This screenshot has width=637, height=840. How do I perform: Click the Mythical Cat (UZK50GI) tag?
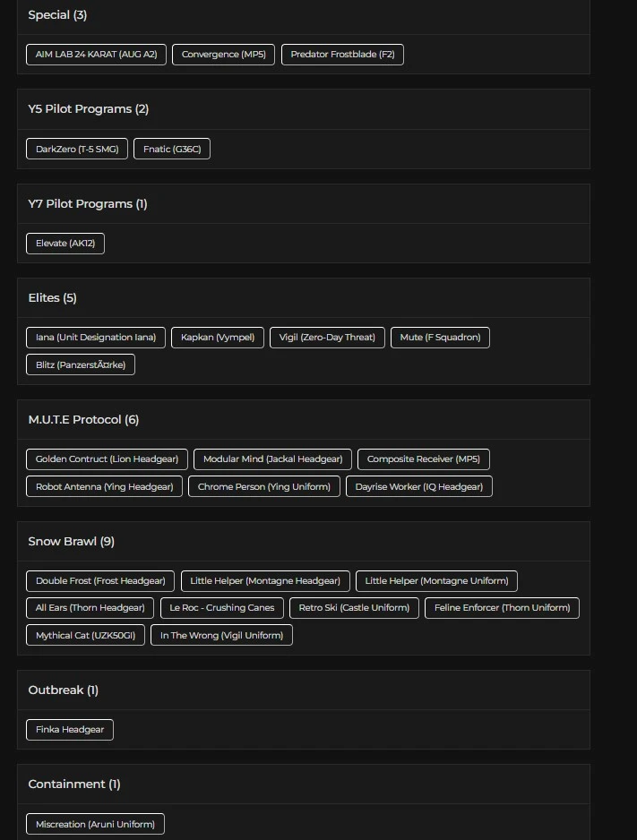86,636
